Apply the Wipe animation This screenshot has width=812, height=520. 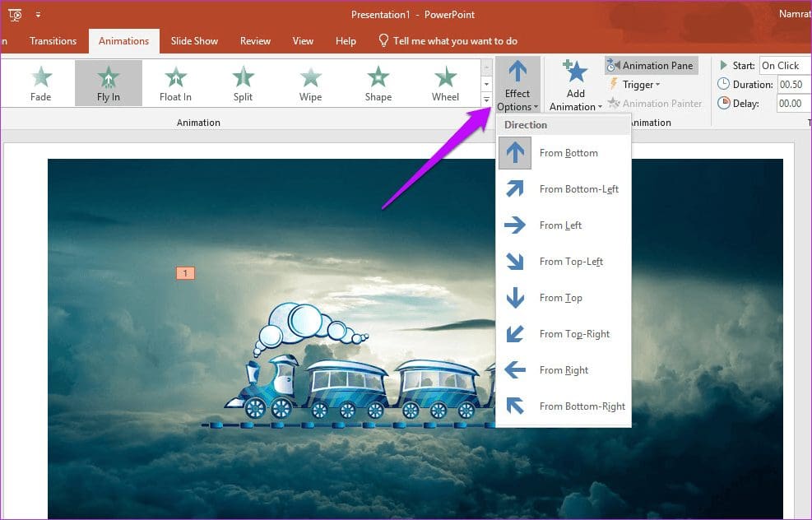point(310,82)
